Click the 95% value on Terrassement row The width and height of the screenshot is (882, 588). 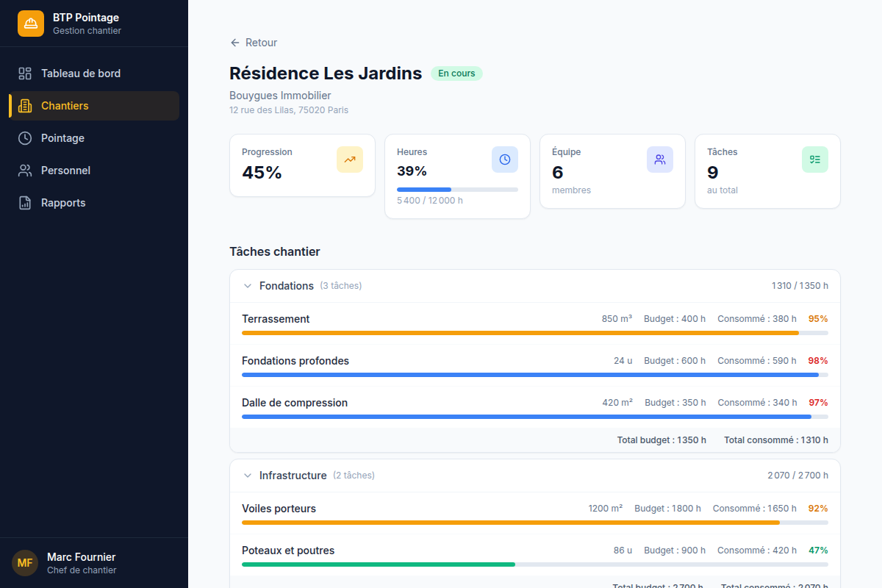[818, 319]
